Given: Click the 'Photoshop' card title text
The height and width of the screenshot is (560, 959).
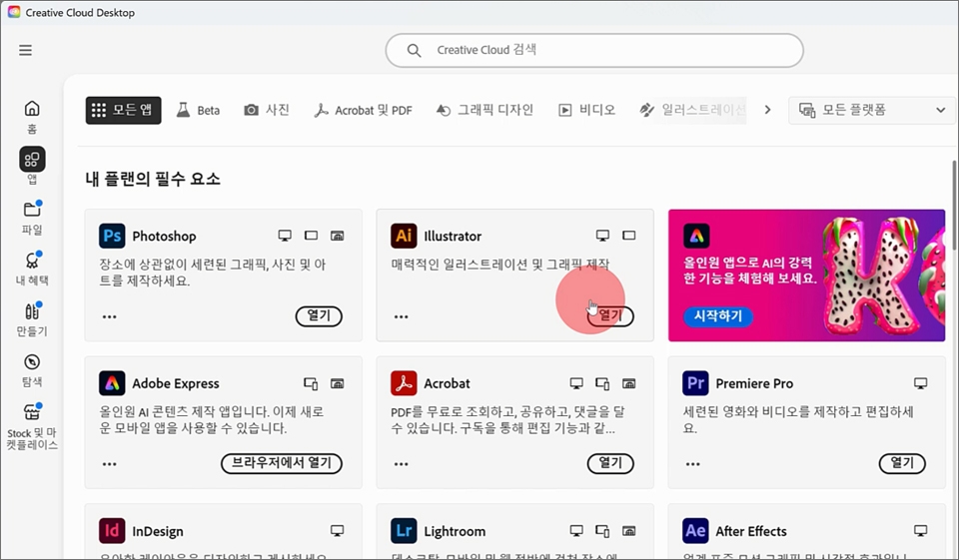Looking at the screenshot, I should pos(164,236).
